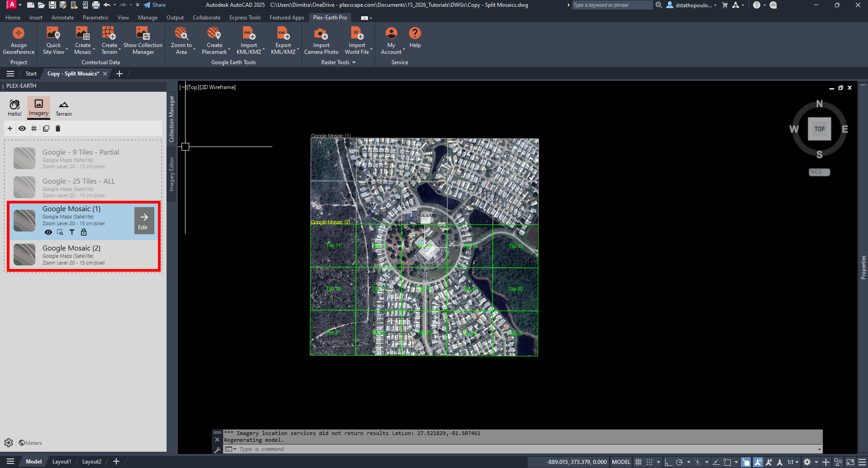Run the Create Terrain tool

tap(109, 40)
